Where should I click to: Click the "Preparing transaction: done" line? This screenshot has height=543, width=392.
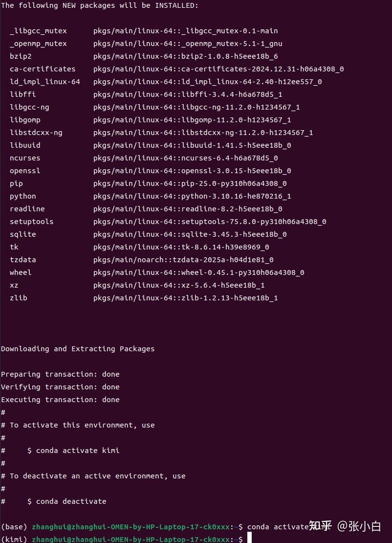(60, 374)
